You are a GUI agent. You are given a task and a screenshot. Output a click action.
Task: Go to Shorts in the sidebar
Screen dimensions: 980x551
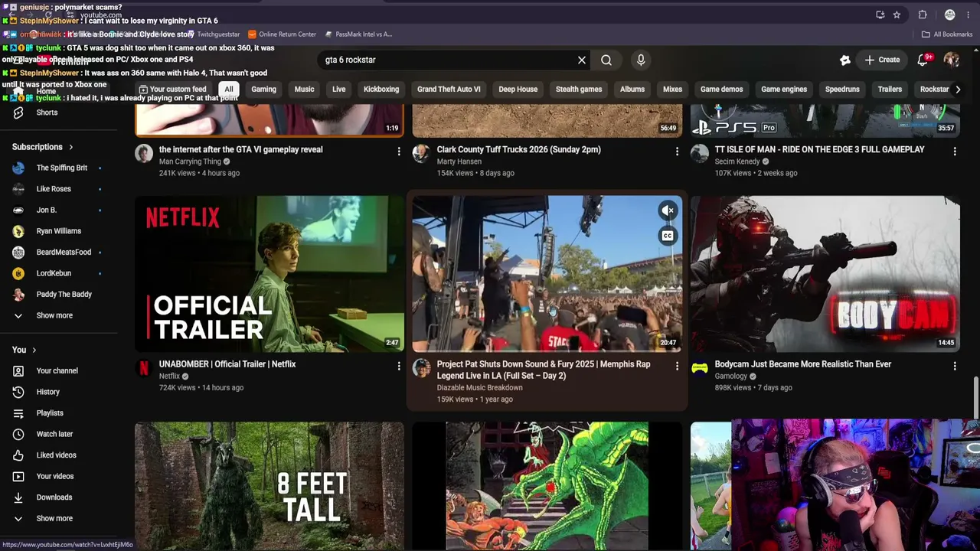click(47, 112)
